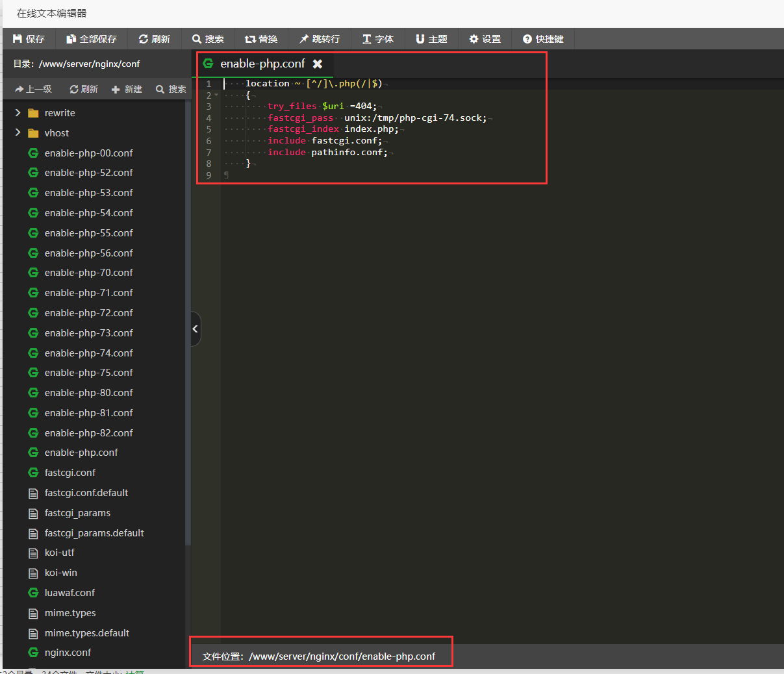Image resolution: width=784 pixels, height=674 pixels.
Task: Open Go to Line (跳转行)
Action: click(x=320, y=39)
